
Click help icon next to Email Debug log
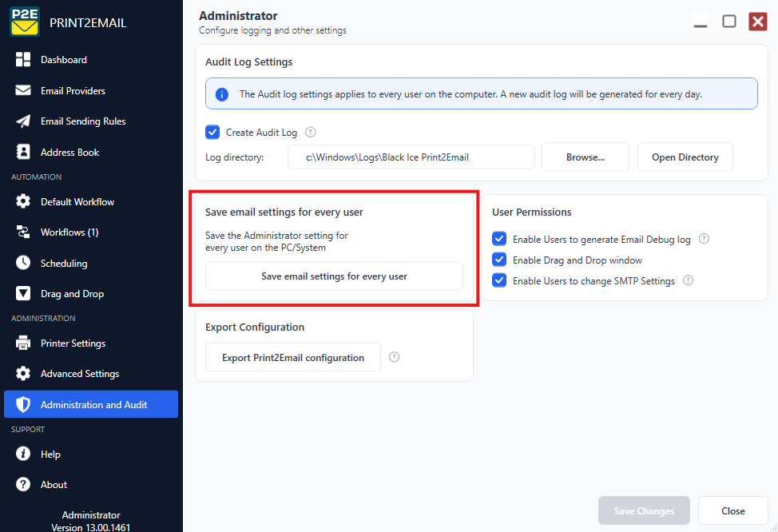point(704,239)
